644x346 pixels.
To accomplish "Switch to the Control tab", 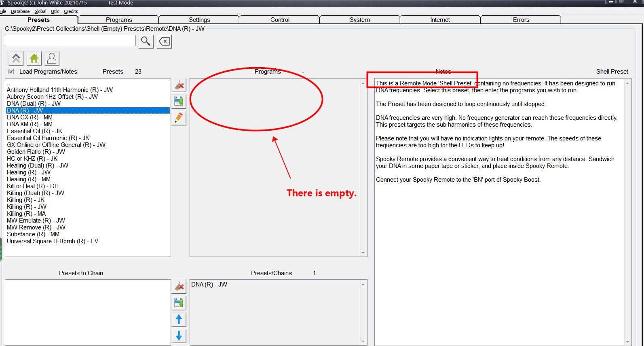I will 279,20.
